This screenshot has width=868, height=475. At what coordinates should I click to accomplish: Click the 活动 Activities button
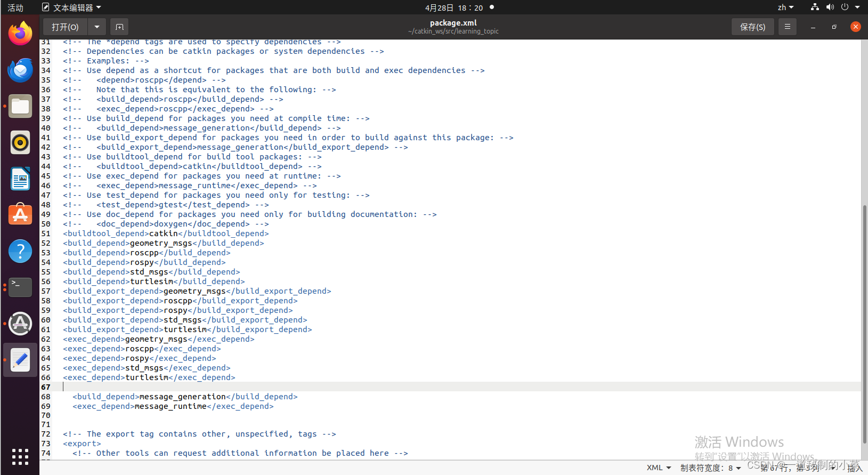(15, 7)
